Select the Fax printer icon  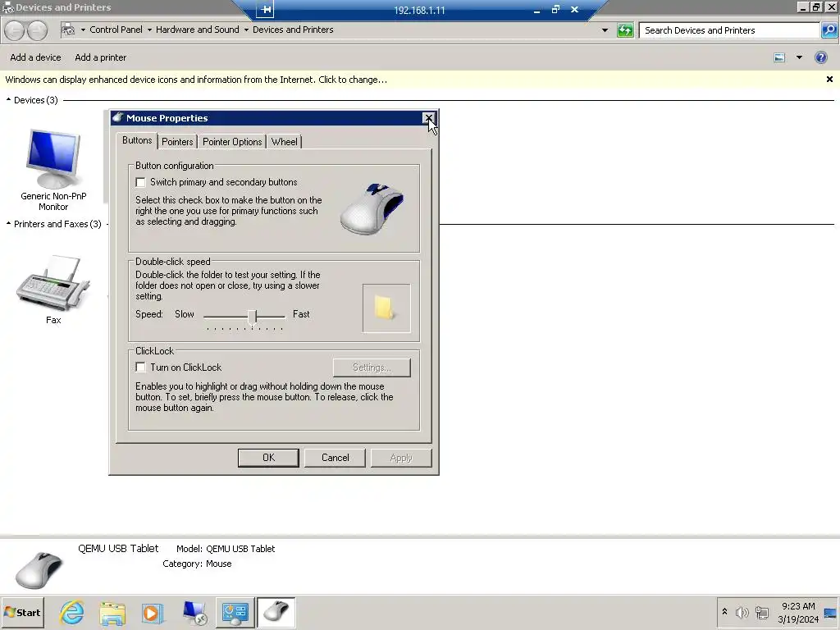[53, 283]
